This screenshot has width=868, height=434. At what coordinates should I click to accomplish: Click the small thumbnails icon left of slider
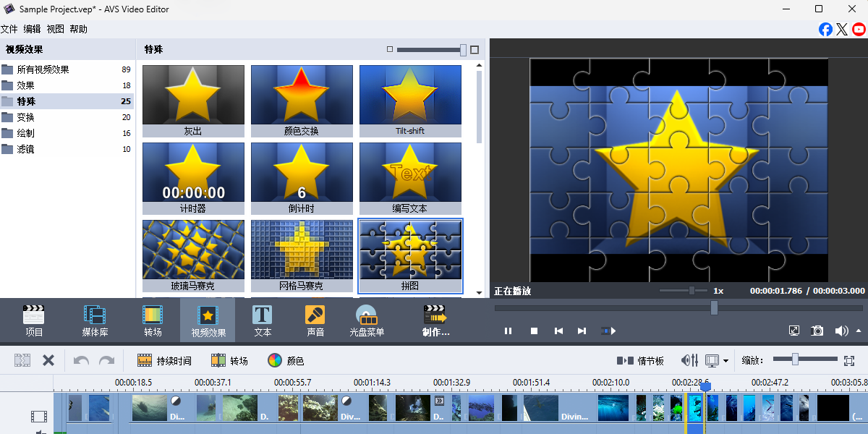pyautogui.click(x=390, y=50)
